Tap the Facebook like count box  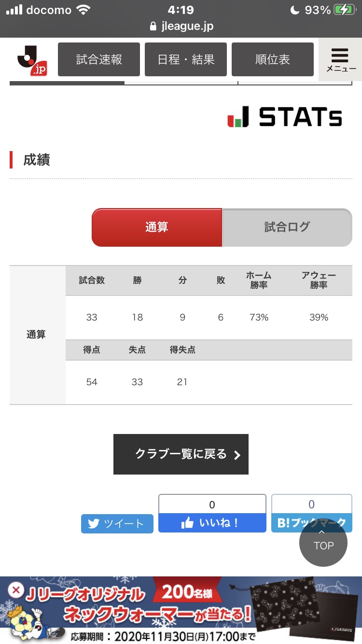pyautogui.click(x=212, y=504)
